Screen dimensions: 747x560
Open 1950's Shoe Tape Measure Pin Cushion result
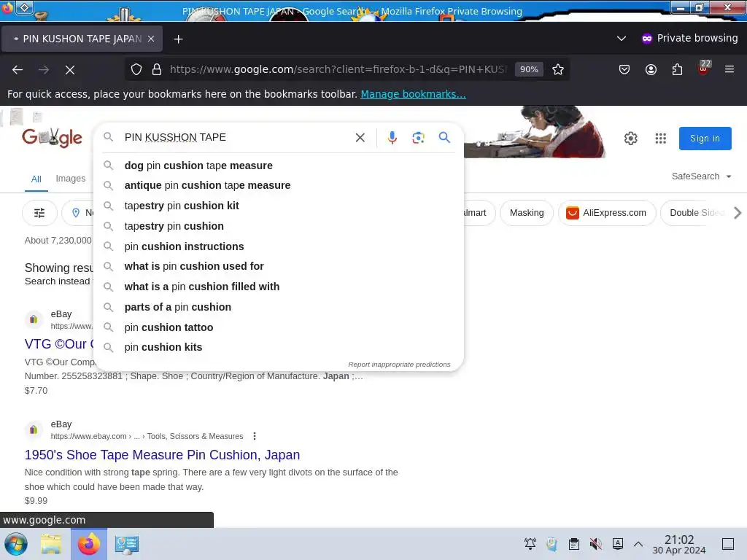(162, 455)
